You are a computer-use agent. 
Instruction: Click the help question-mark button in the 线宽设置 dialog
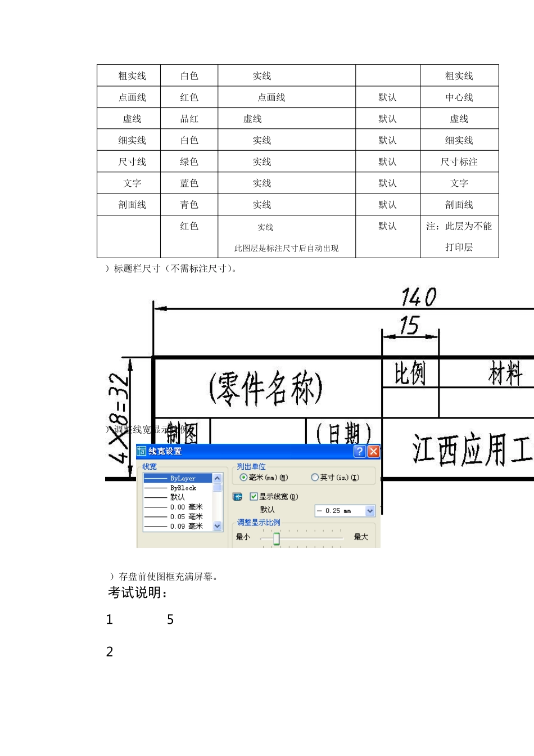tap(360, 451)
